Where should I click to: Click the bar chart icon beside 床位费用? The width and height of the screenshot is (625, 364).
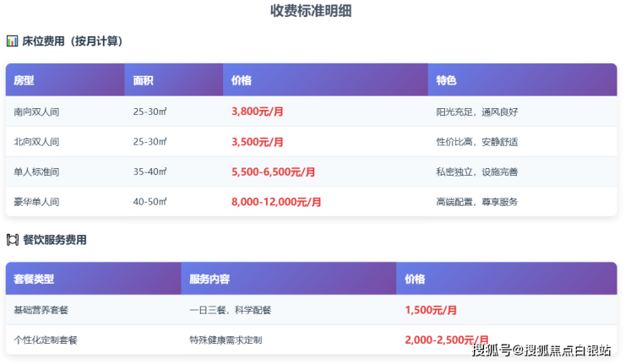pos(12,41)
